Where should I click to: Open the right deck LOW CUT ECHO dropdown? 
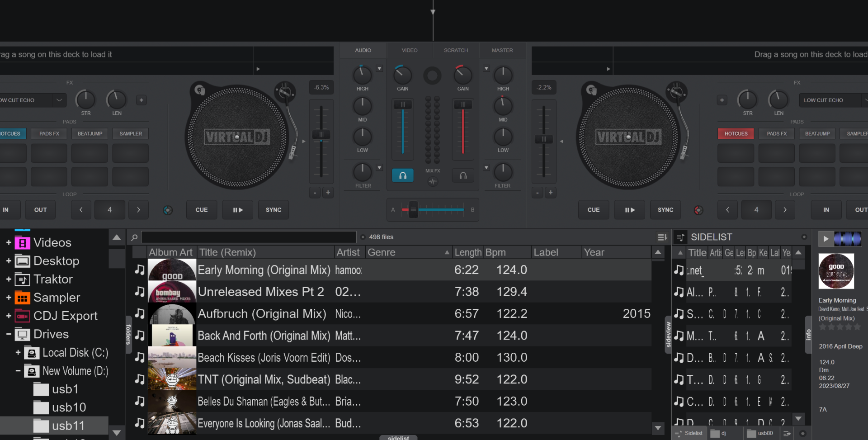tap(834, 100)
